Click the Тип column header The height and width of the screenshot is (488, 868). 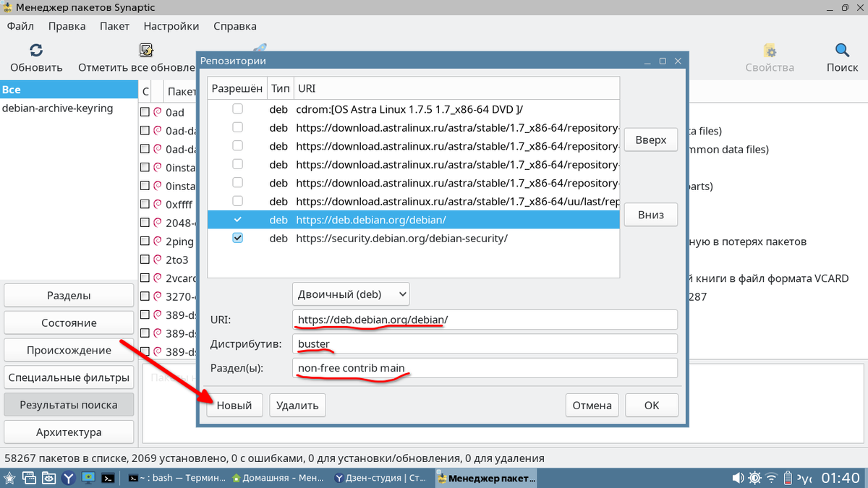coord(280,88)
